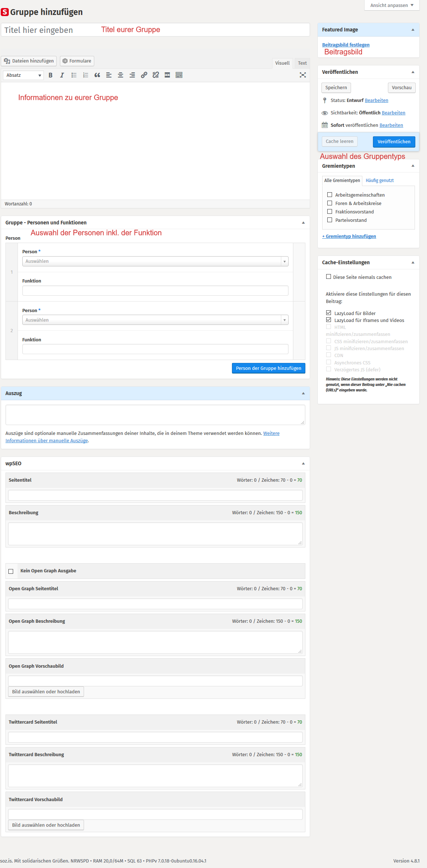
Task: Toggle bold formatting in editor toolbar
Action: [50, 75]
